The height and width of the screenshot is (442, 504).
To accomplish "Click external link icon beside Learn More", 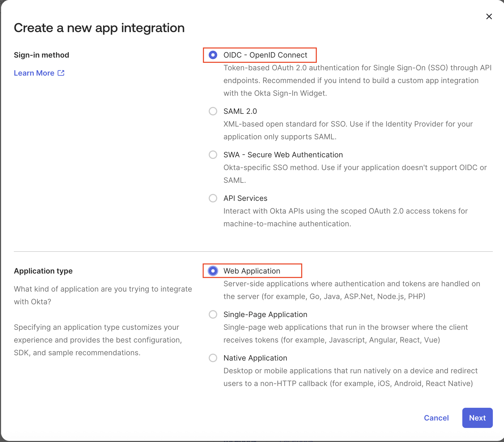I will coord(61,73).
